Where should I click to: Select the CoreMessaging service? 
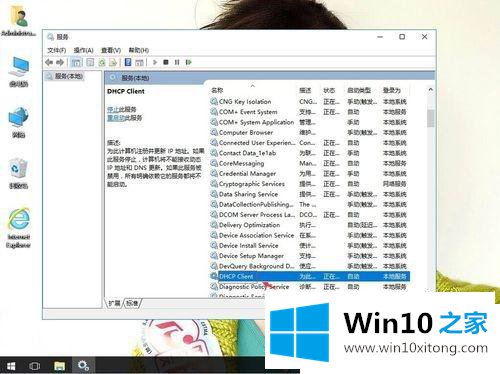[x=309, y=163]
